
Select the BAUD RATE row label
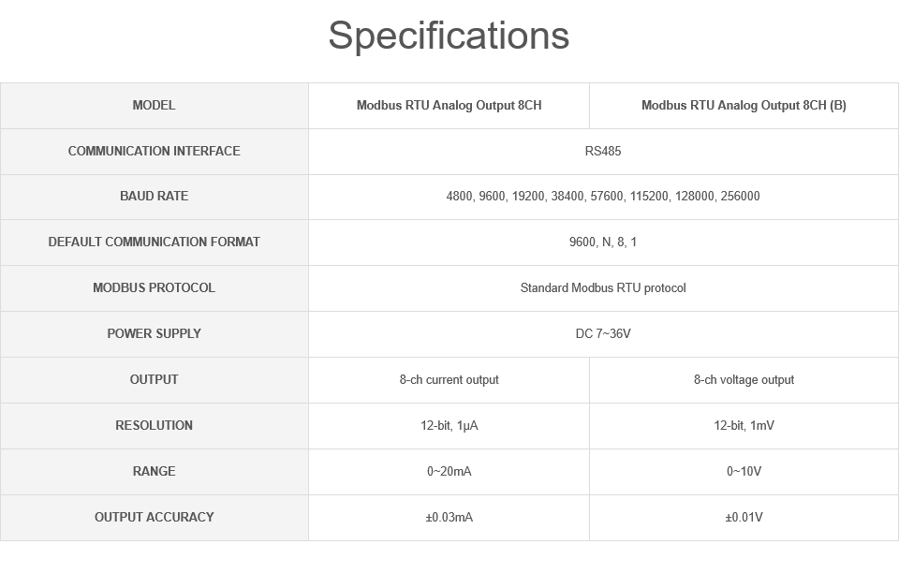point(154,196)
